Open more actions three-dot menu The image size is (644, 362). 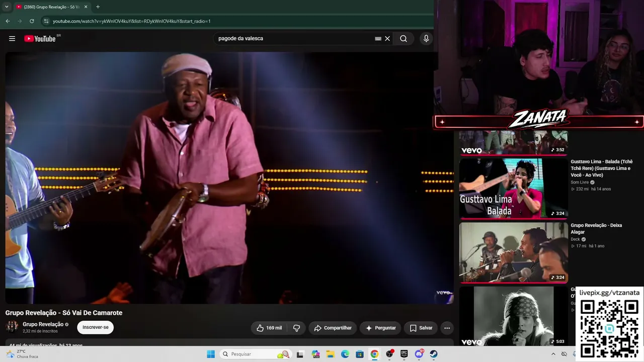[x=447, y=328]
